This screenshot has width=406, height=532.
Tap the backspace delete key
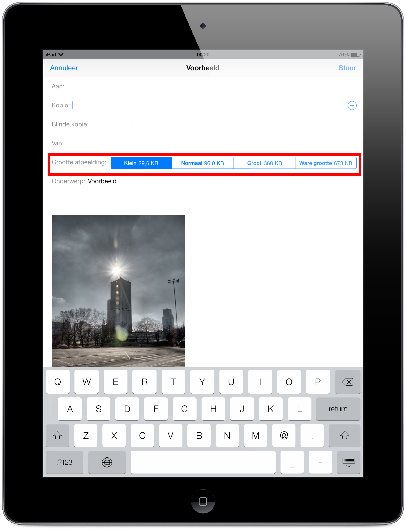coord(348,382)
